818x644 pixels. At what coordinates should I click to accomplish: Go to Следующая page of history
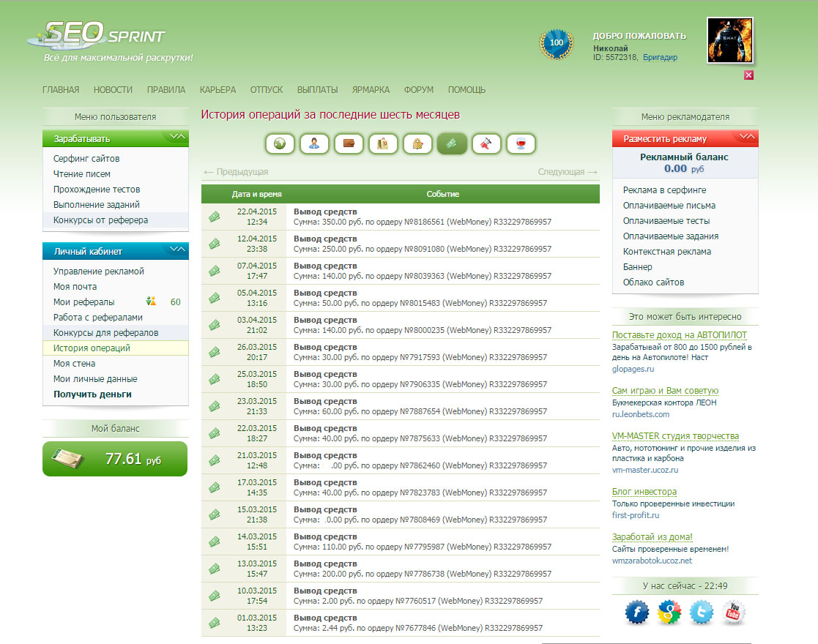[x=568, y=172]
